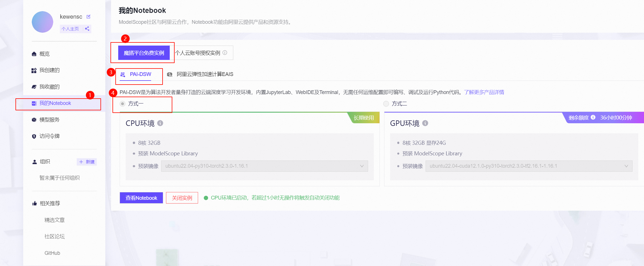The image size is (644, 266).
Task: Switch to 魔搭平台免费实例 tab
Action: [144, 53]
